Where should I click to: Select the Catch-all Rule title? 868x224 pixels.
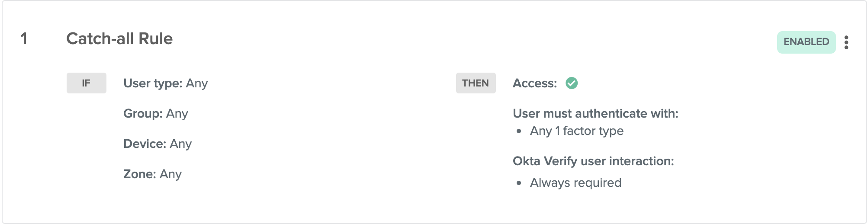pos(119,39)
